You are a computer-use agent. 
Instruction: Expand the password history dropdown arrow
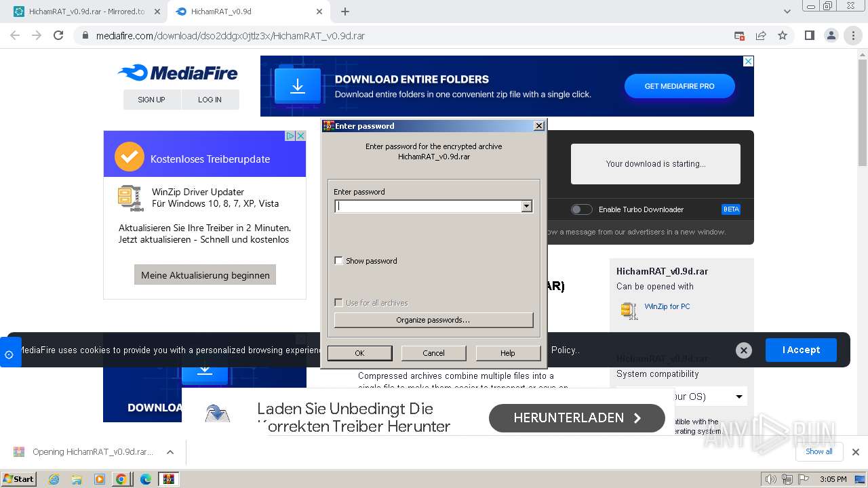click(527, 206)
